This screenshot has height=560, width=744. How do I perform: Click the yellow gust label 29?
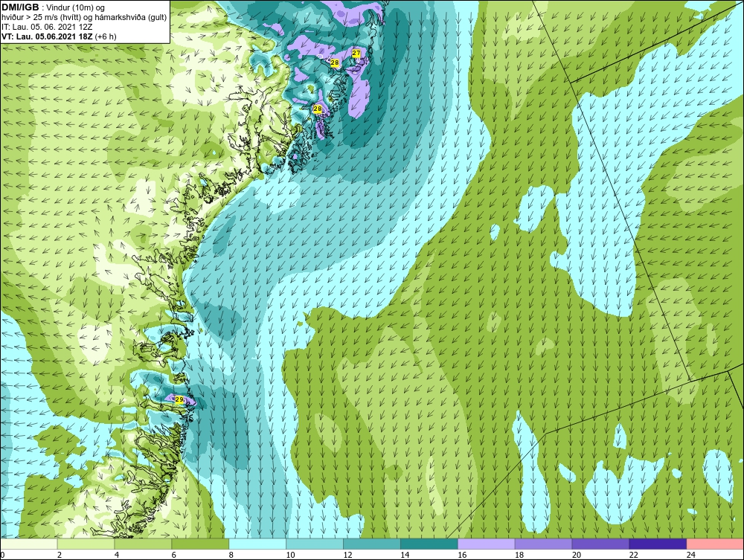click(x=179, y=399)
